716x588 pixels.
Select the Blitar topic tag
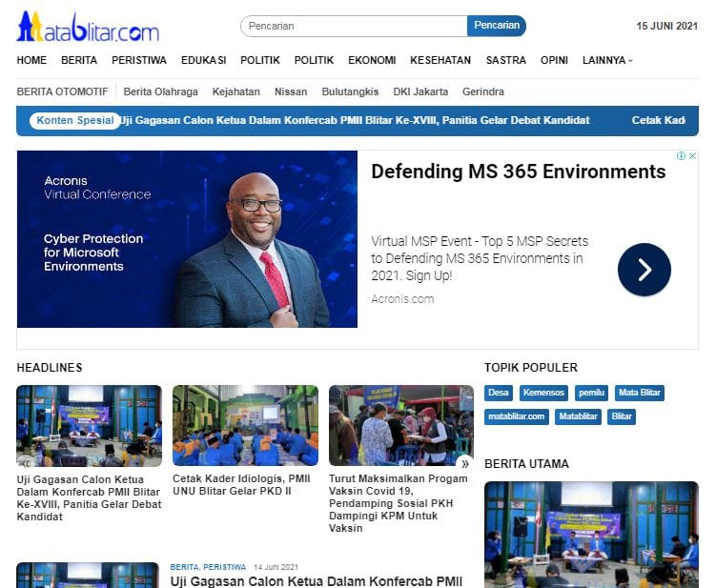(x=622, y=416)
